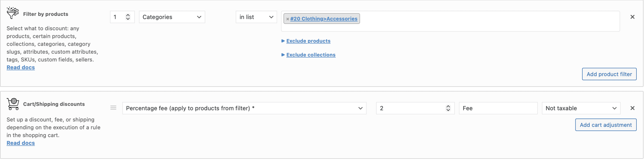Expand the Exclude collections section
644x160 pixels.
pos(311,55)
